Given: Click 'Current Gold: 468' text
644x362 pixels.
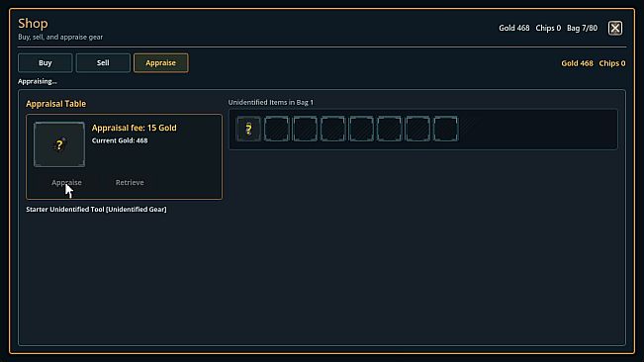Looking at the screenshot, I should tap(120, 140).
